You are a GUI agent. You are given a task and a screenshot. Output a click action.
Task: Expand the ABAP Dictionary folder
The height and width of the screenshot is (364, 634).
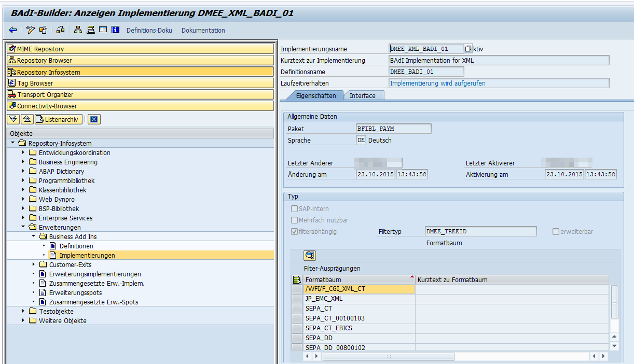pos(23,171)
